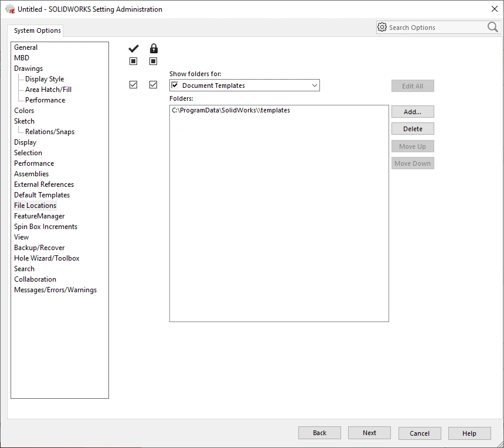This screenshot has height=448, width=504.
Task: Open Backup/Recover options
Action: pos(39,248)
